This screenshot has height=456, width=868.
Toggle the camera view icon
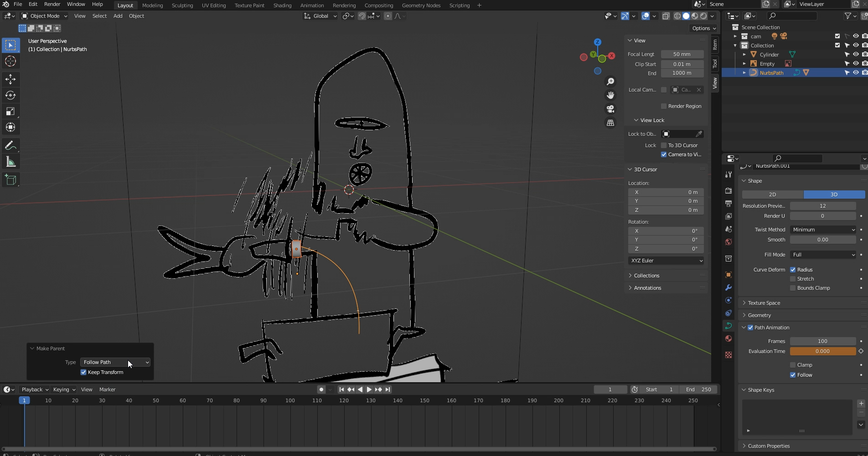tap(610, 109)
